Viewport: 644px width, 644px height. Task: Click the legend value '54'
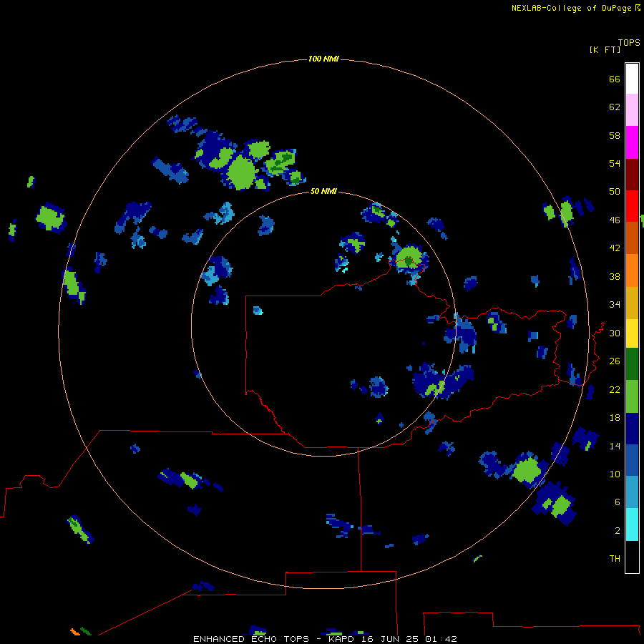point(615,164)
